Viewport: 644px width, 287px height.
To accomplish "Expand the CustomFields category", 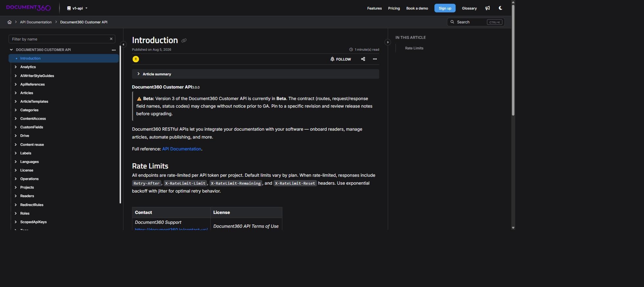I will point(15,127).
